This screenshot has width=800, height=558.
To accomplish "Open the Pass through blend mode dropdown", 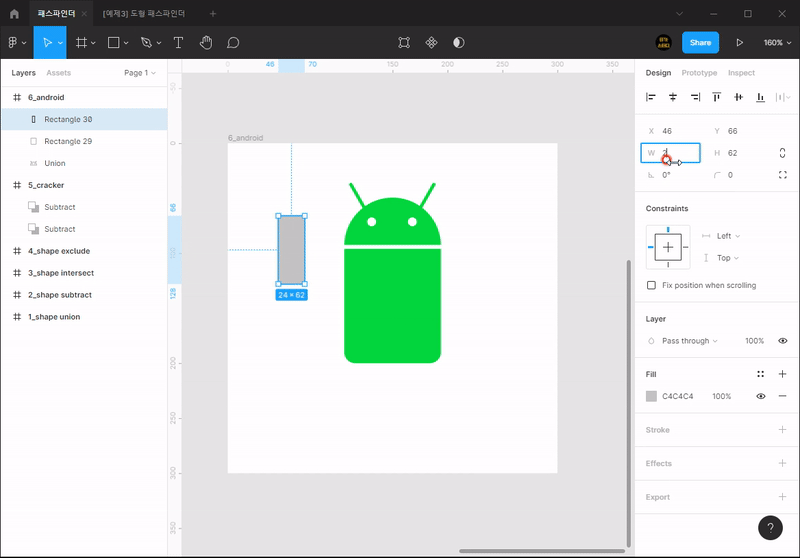I will click(x=690, y=341).
